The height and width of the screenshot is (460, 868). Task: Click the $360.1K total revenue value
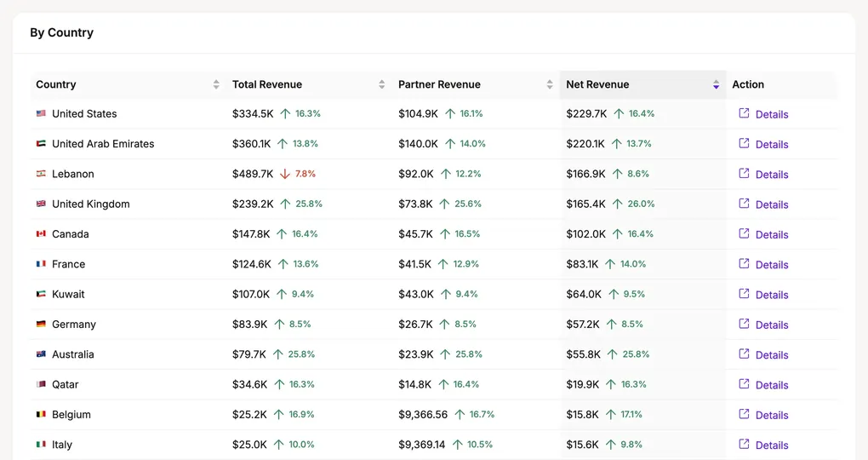(x=251, y=144)
